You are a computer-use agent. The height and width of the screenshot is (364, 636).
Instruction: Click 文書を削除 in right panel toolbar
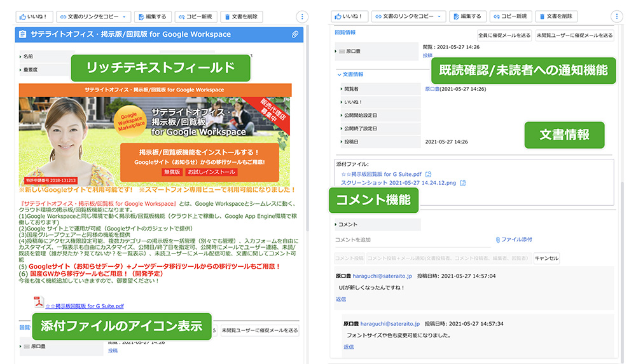pyautogui.click(x=556, y=17)
